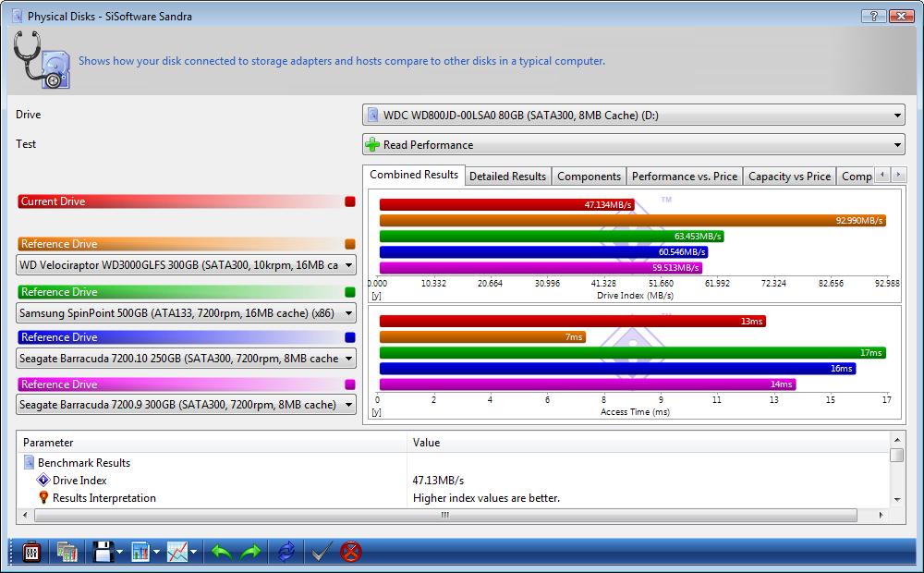Switch to the Detailed Results tab

point(507,177)
